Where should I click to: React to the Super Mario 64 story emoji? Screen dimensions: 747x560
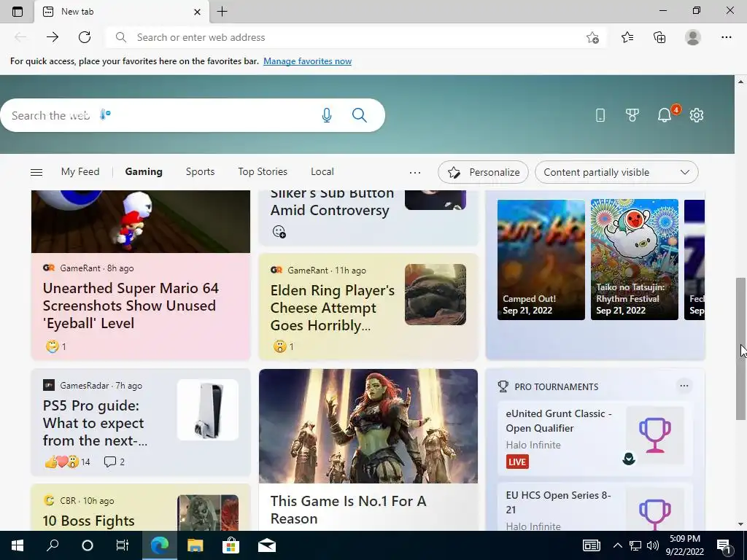click(52, 346)
